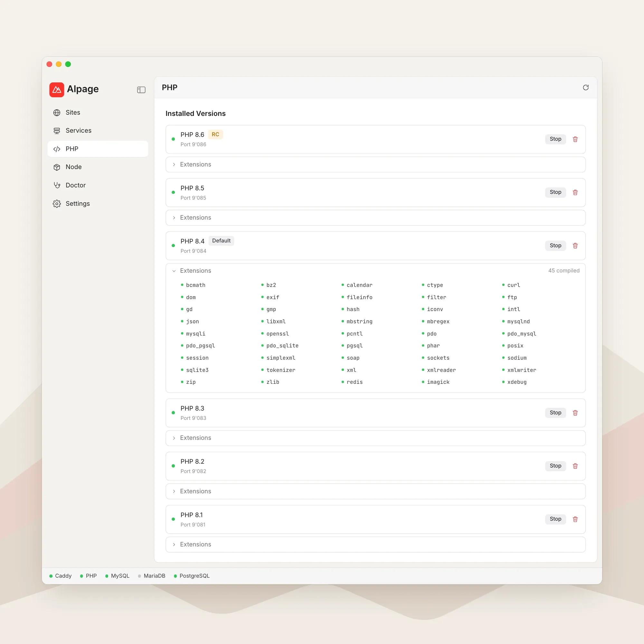Stop the PHP 8.5 service

(555, 192)
